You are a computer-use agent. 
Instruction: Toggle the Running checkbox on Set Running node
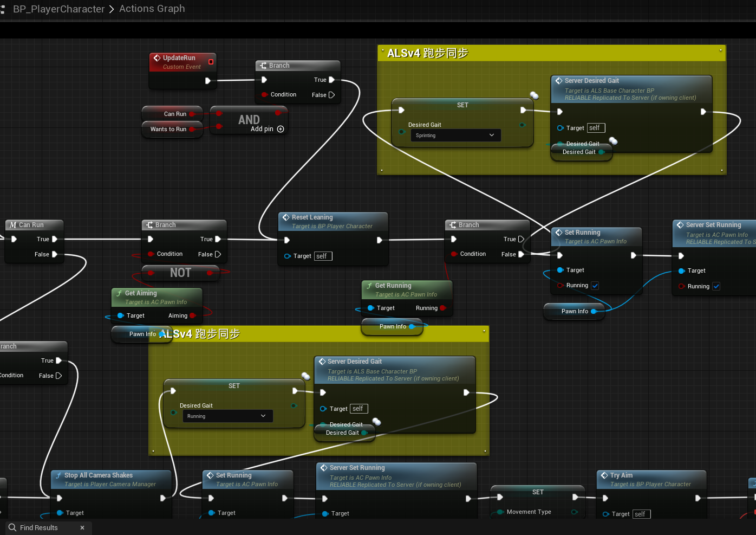pyautogui.click(x=595, y=285)
